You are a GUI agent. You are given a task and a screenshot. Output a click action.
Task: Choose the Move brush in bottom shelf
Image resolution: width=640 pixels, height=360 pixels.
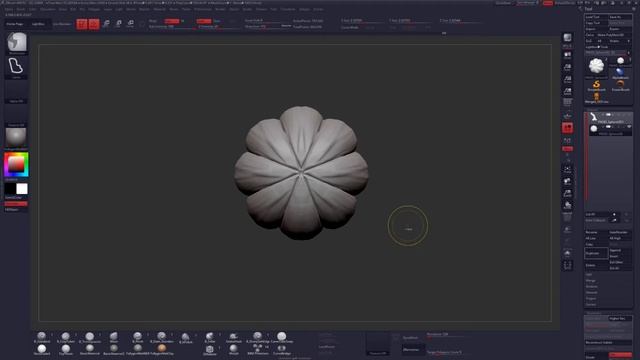pos(114,337)
